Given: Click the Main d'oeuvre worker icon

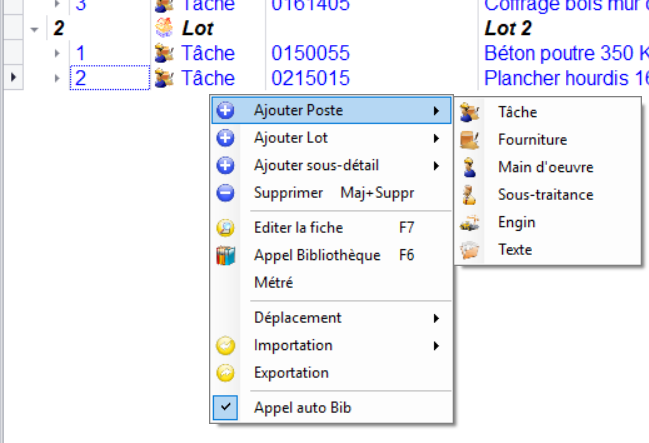Looking at the screenshot, I should tap(470, 168).
